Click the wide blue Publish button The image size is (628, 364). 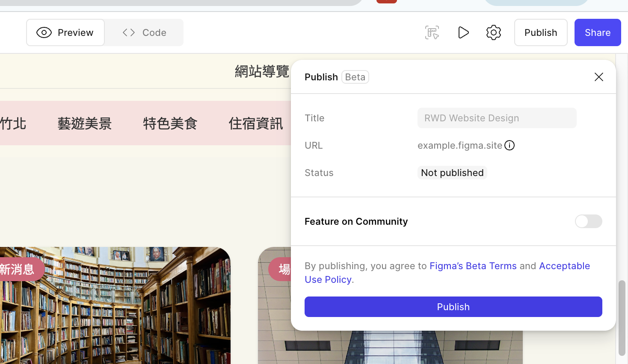click(453, 307)
